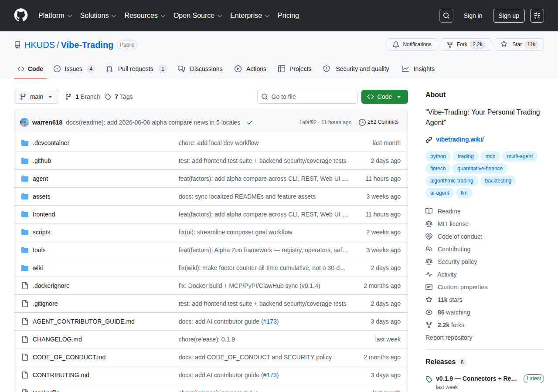The image size is (558, 392).
Task: Open the Solutions dropdown menu
Action: coord(98,16)
